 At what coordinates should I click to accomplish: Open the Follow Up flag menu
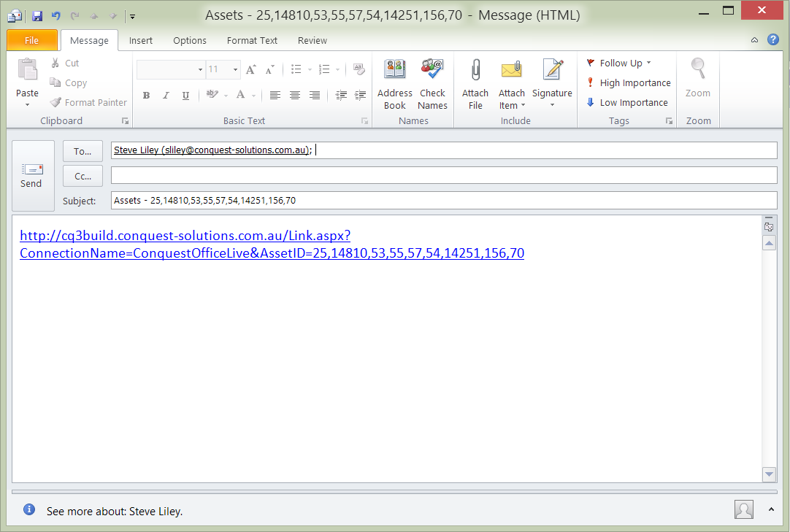point(618,63)
